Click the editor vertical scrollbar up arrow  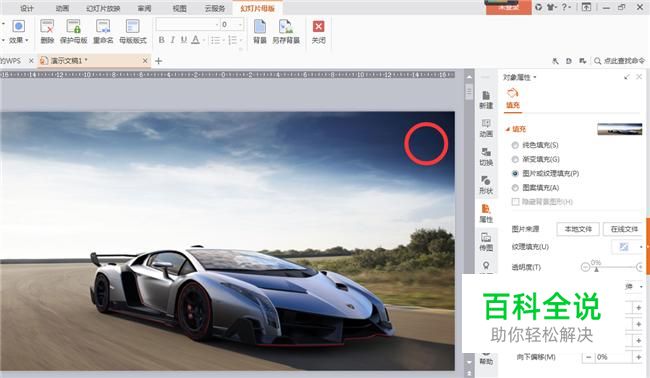pyautogui.click(x=469, y=77)
